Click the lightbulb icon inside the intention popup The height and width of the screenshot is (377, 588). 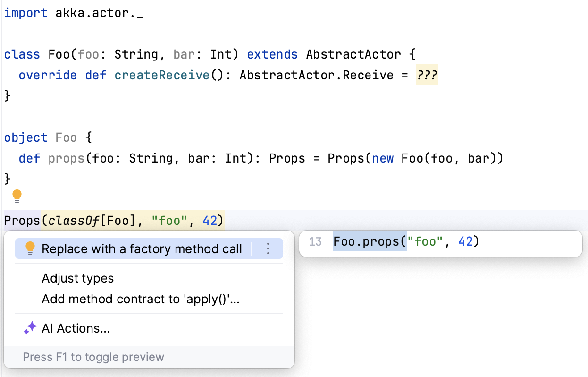(x=30, y=248)
